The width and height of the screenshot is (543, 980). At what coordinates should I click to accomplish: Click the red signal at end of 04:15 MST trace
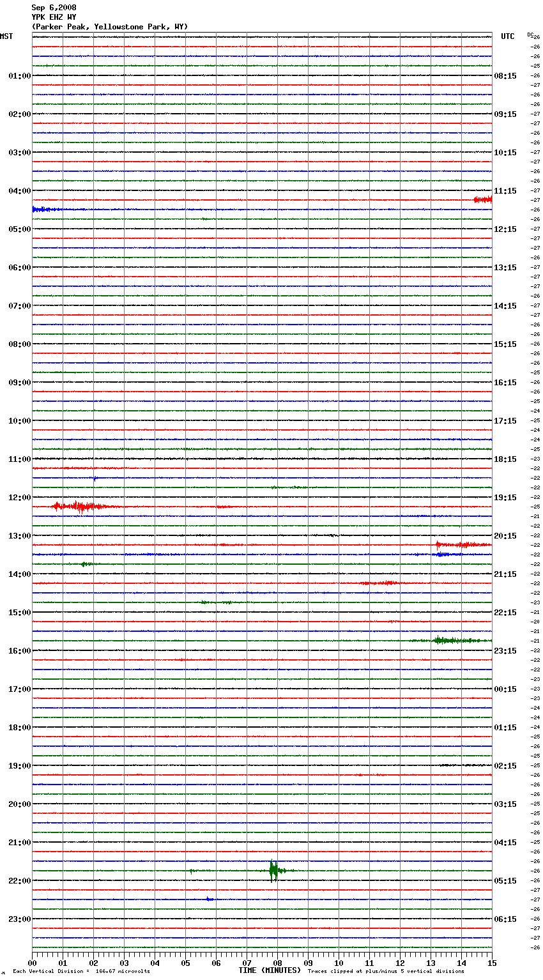(x=483, y=200)
